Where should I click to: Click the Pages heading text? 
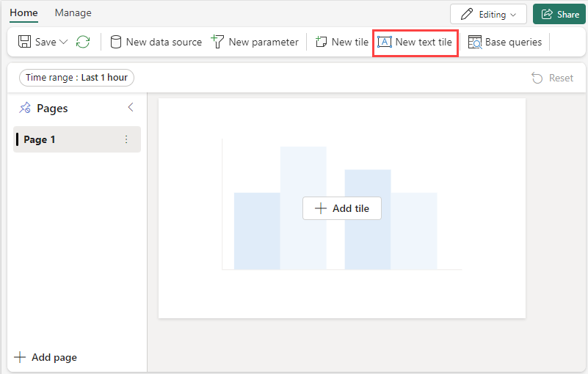52,109
